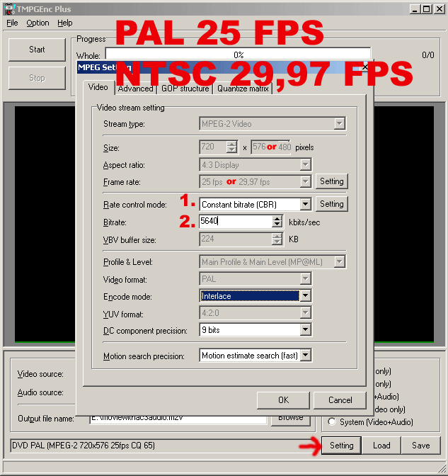The height and width of the screenshot is (476, 448).
Task: Click the Save button
Action: [x=420, y=446]
